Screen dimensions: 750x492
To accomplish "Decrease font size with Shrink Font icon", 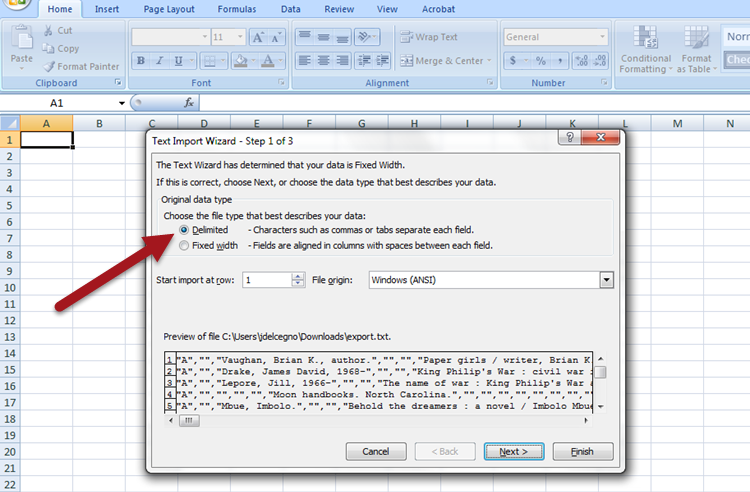I will coord(276,37).
